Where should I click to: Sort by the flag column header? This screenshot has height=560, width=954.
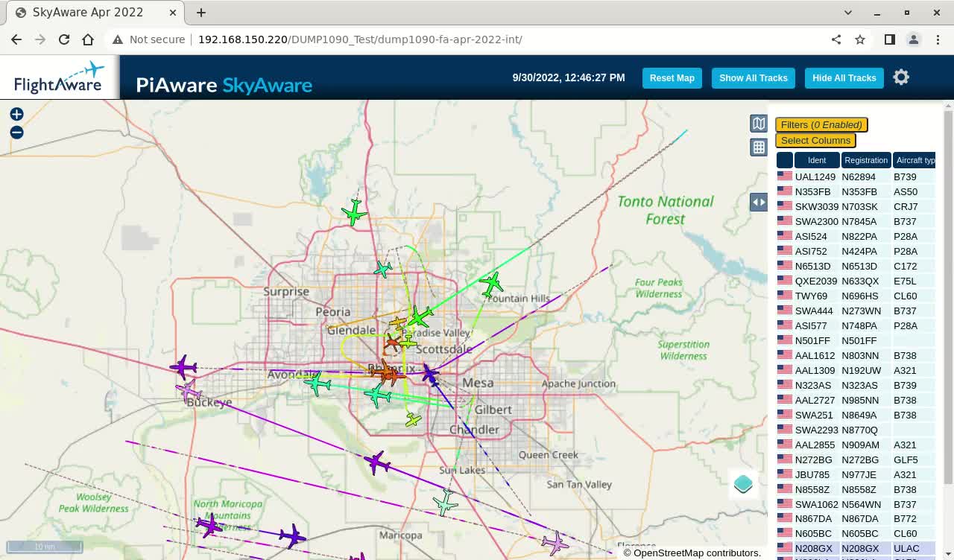click(x=785, y=160)
